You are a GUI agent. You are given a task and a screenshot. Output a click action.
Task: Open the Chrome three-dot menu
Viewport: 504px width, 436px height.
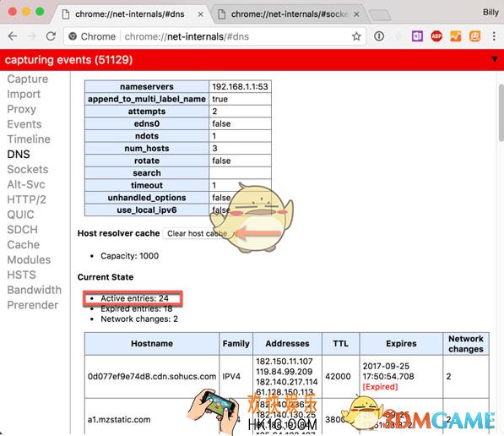[494, 36]
